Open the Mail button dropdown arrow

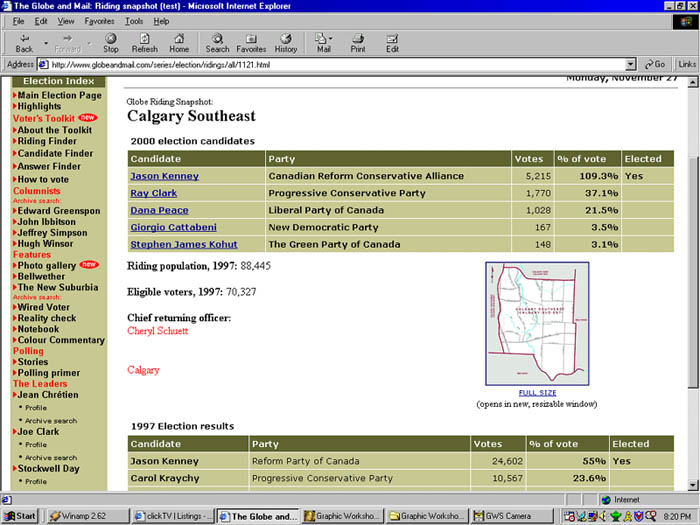(x=331, y=38)
